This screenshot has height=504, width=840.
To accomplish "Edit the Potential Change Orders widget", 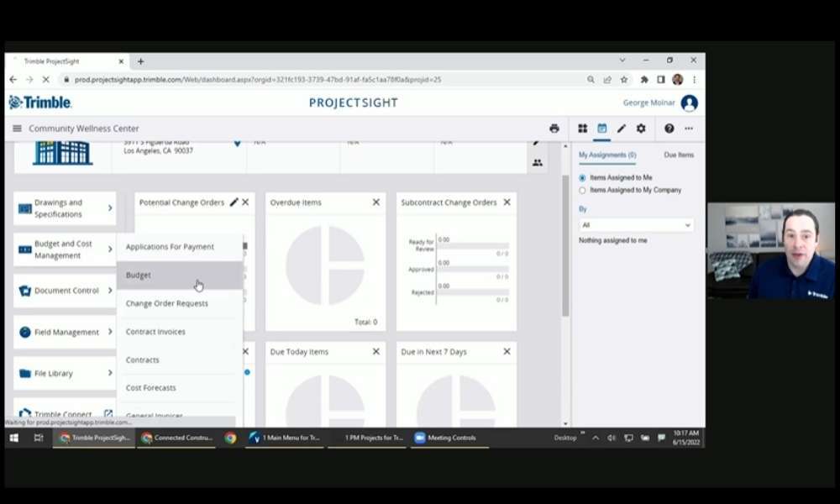I will (x=234, y=202).
